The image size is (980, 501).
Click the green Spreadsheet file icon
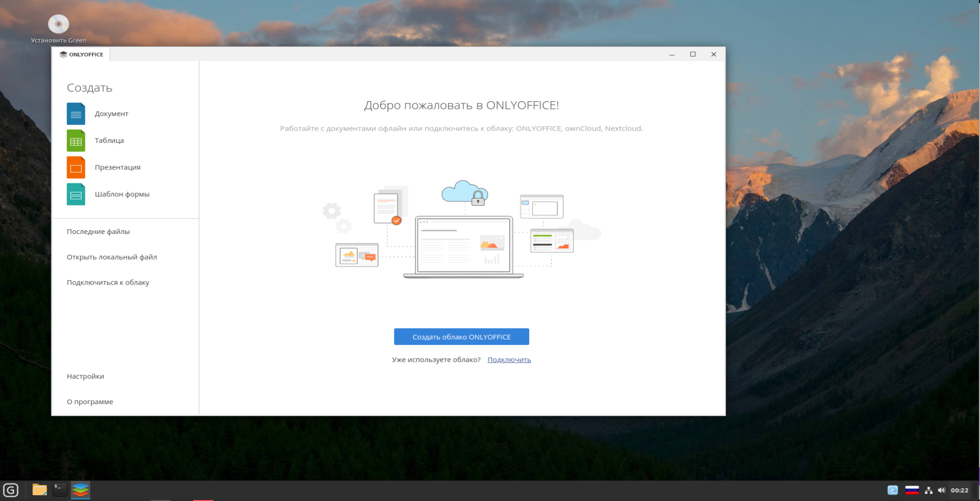(76, 141)
